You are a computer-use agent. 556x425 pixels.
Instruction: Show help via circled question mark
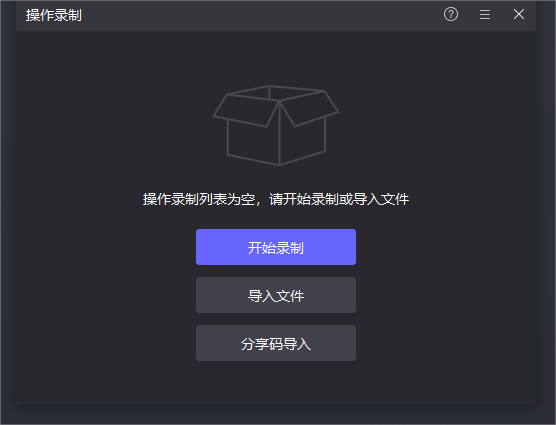tap(451, 15)
